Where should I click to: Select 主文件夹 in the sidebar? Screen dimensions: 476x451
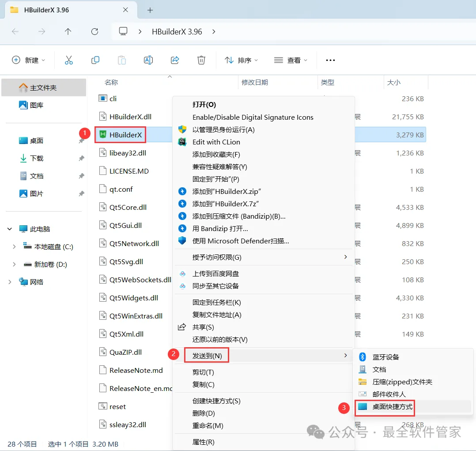(44, 87)
